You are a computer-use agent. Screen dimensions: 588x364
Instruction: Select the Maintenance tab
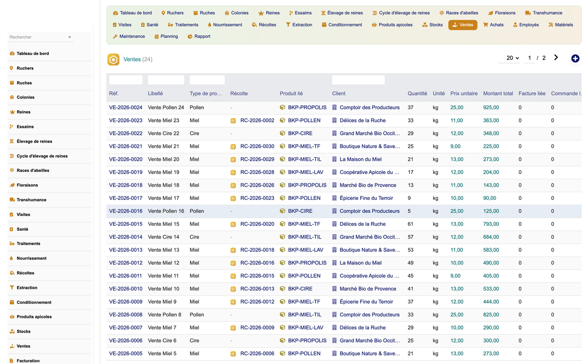click(x=129, y=36)
